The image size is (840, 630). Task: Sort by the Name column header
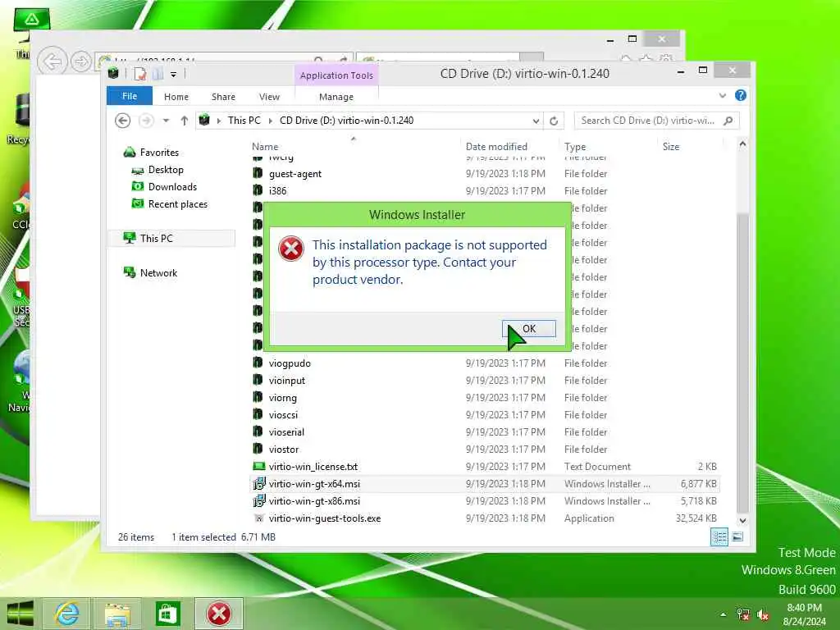[265, 147]
